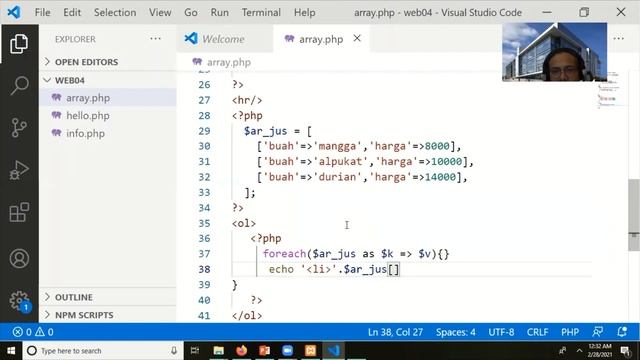Open the Go menu
The height and width of the screenshot is (360, 640).
[x=191, y=13]
